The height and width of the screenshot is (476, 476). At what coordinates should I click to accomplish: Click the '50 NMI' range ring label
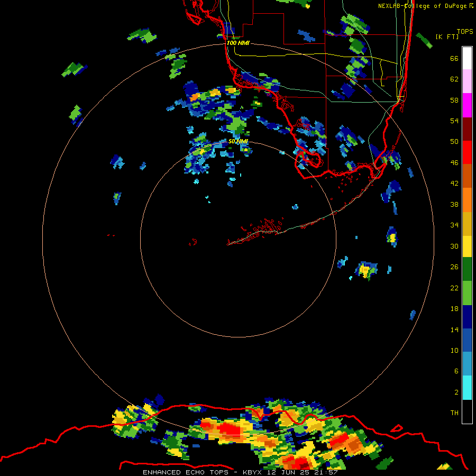click(x=238, y=141)
